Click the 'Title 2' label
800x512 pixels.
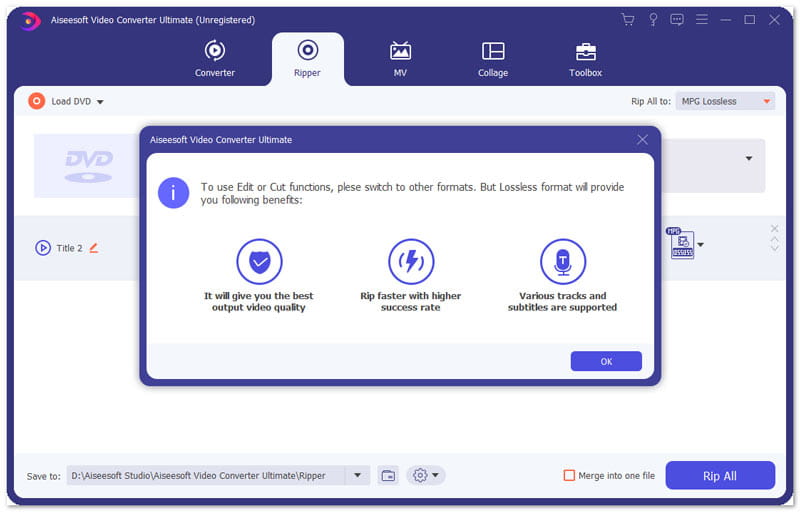(69, 248)
